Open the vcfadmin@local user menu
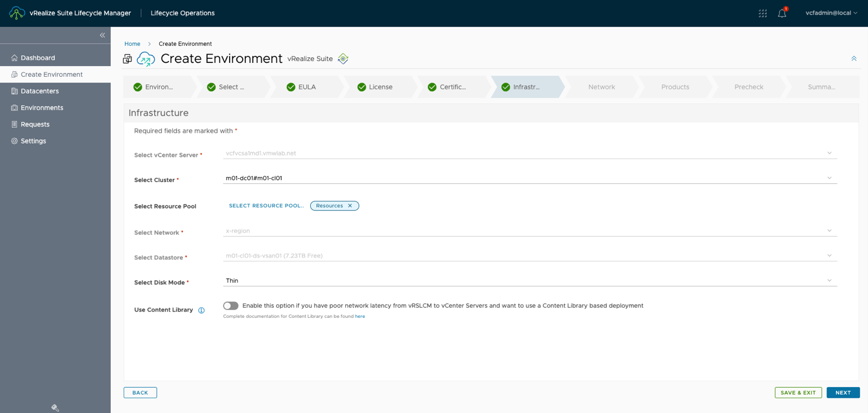Viewport: 868px width, 413px height. [x=832, y=13]
